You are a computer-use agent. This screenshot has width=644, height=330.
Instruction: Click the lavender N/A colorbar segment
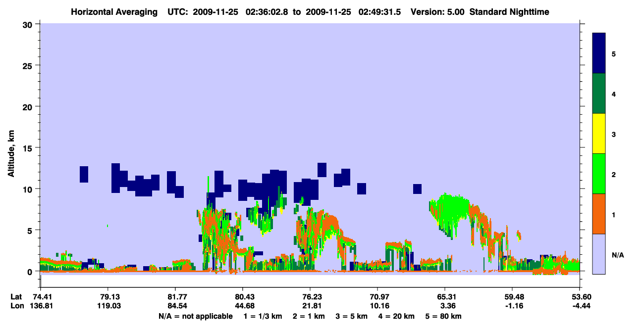tap(599, 254)
